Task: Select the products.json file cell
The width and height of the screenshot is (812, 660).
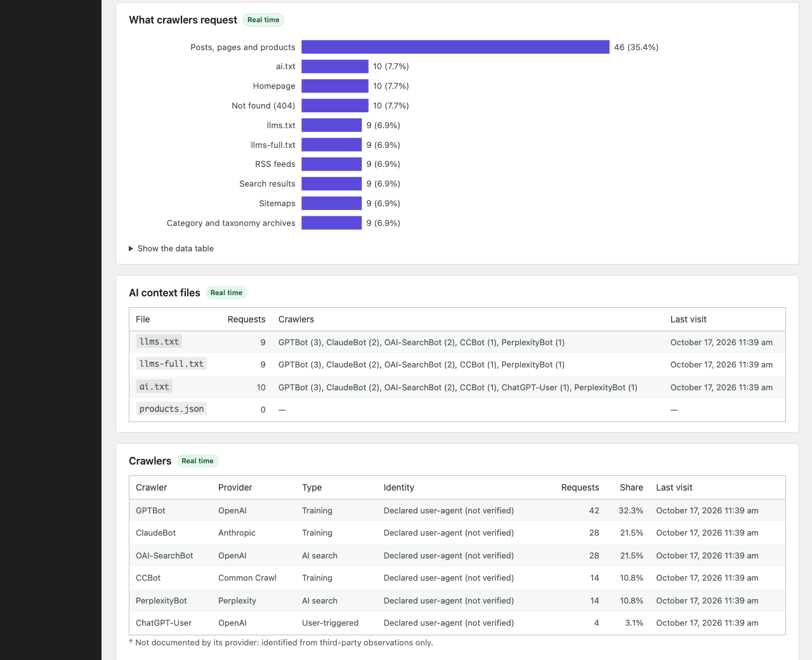Action: click(171, 409)
